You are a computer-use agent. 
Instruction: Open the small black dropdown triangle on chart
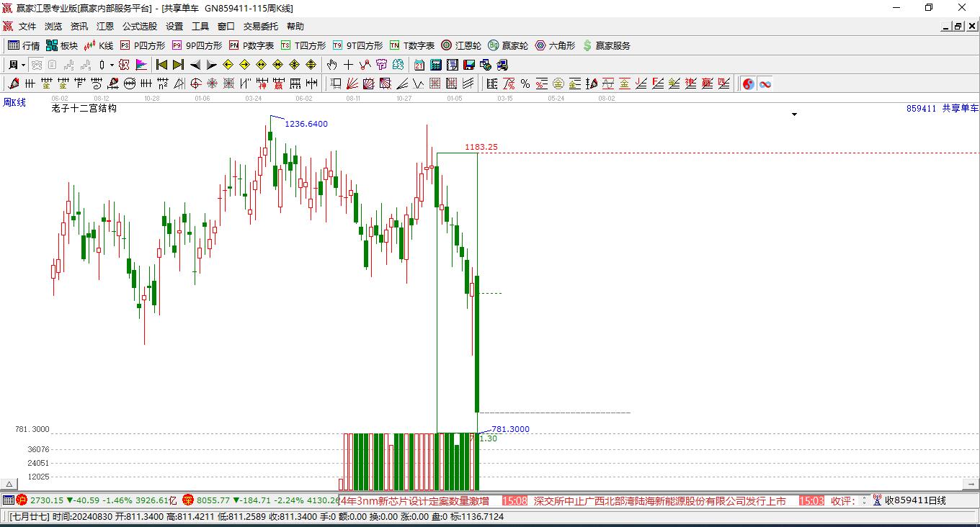pos(795,114)
